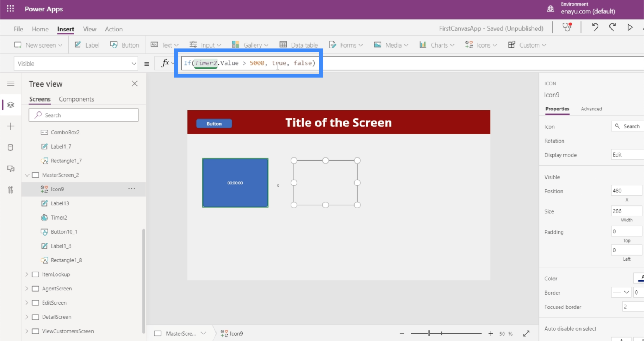
Task: Open the Advanced tools icon
Action: (11, 190)
